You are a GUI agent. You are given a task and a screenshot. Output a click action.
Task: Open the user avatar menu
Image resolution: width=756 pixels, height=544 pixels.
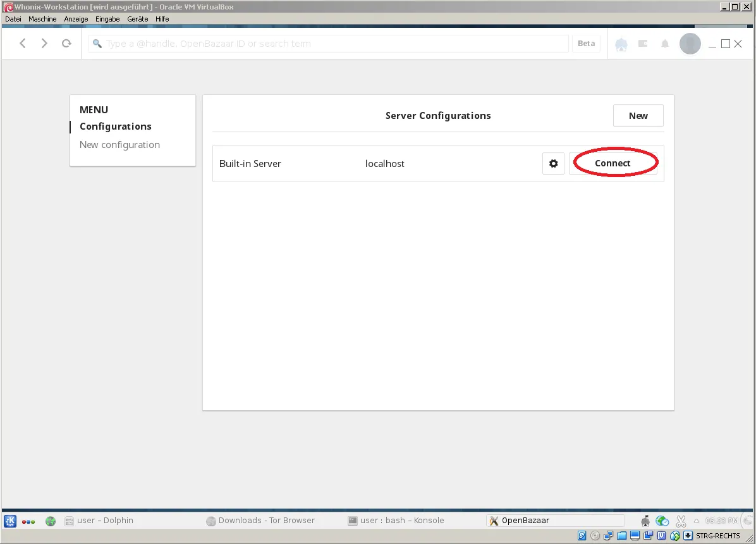(690, 44)
